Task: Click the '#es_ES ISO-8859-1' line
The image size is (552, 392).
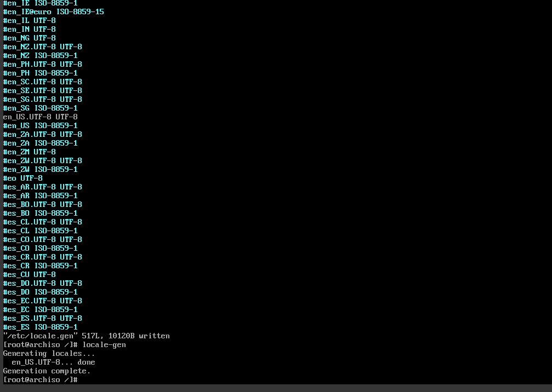Action: click(x=40, y=327)
